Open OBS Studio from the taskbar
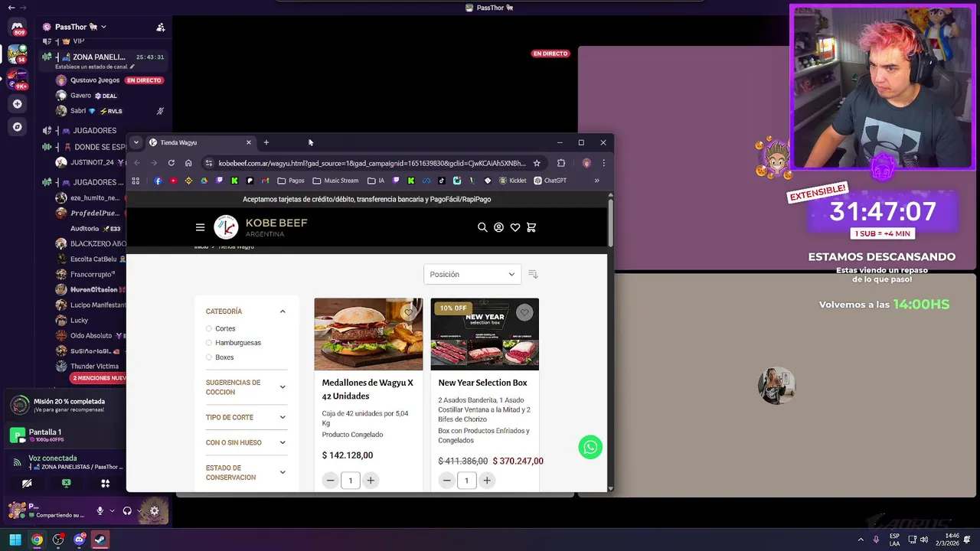Screen dimensions: 980x551 click(x=58, y=540)
